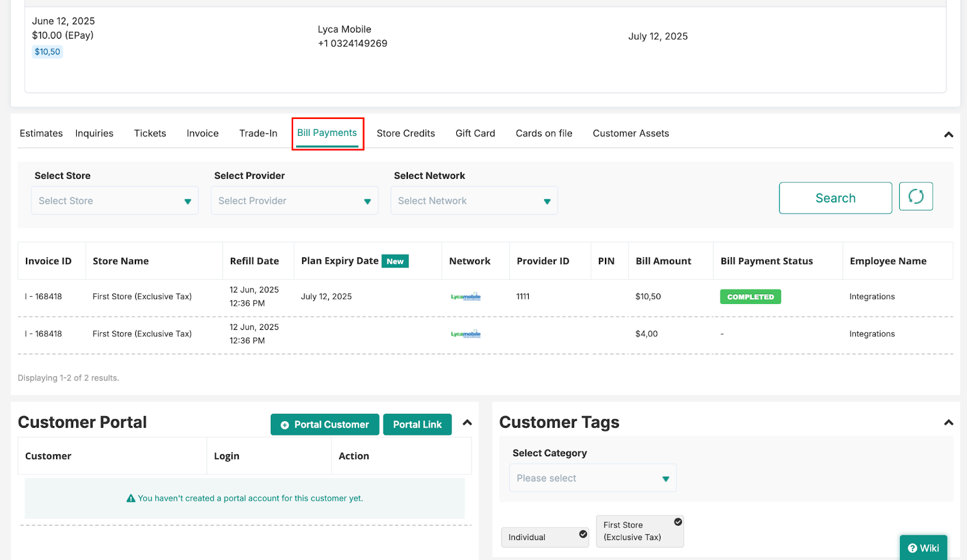Click July 12, 2025 in the table row
Screen dimensions: 967x560
tap(326, 297)
